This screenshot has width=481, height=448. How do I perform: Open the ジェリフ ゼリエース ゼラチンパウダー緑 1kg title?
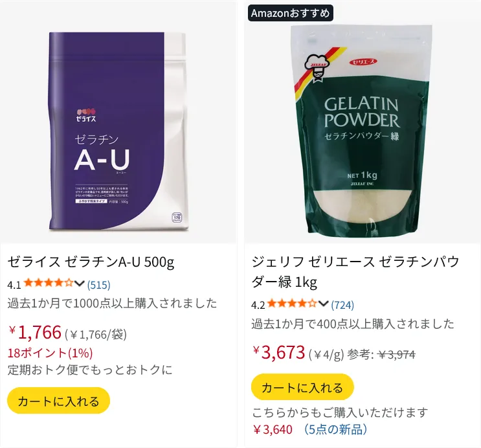click(x=355, y=272)
